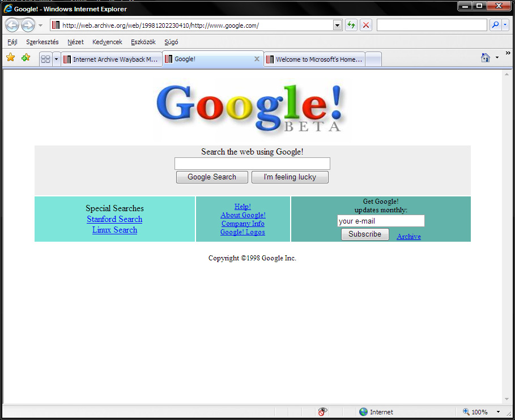Show more toolbar commands chevron

coord(508,53)
